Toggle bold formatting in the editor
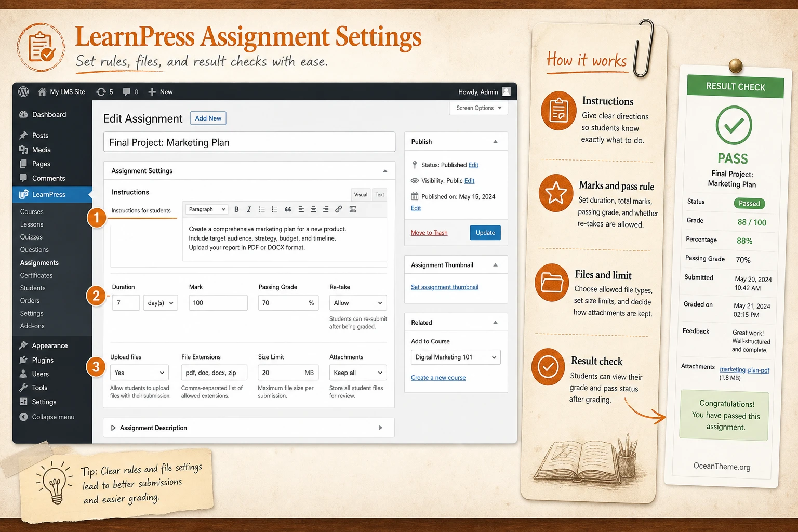798x532 pixels. point(236,209)
